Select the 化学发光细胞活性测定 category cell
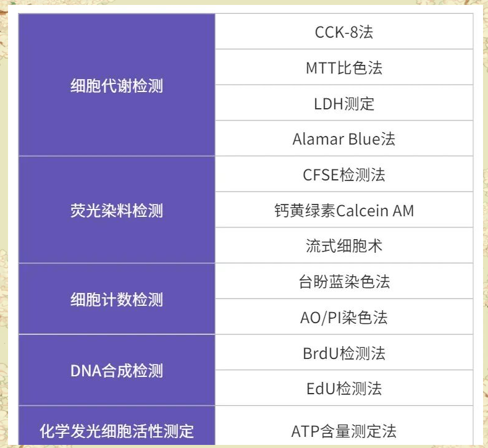The width and height of the screenshot is (488, 448). pyautogui.click(x=117, y=429)
